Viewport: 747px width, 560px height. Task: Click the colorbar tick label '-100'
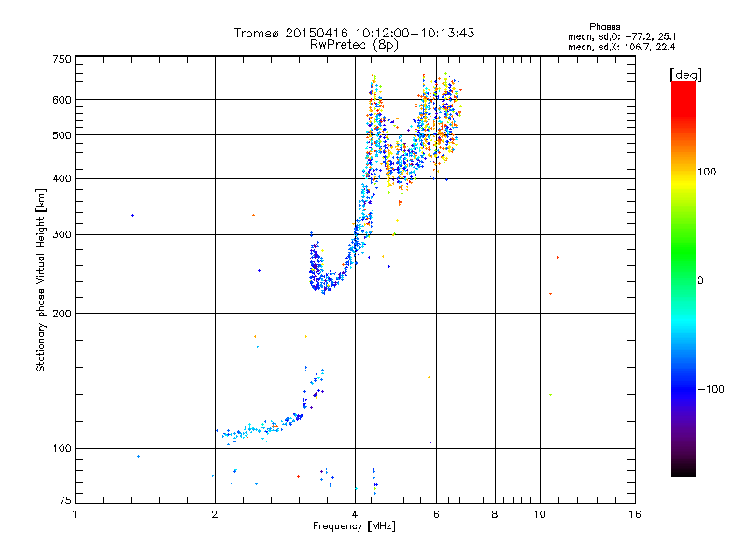tap(711, 389)
